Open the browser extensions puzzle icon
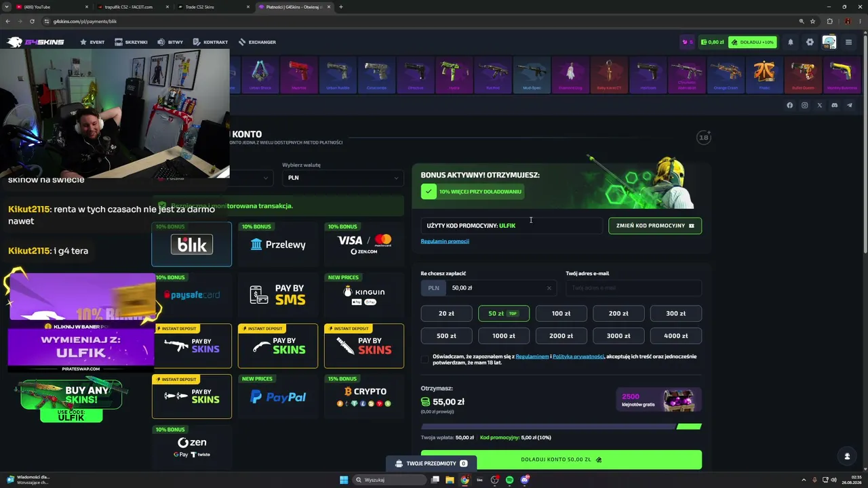 (x=829, y=21)
